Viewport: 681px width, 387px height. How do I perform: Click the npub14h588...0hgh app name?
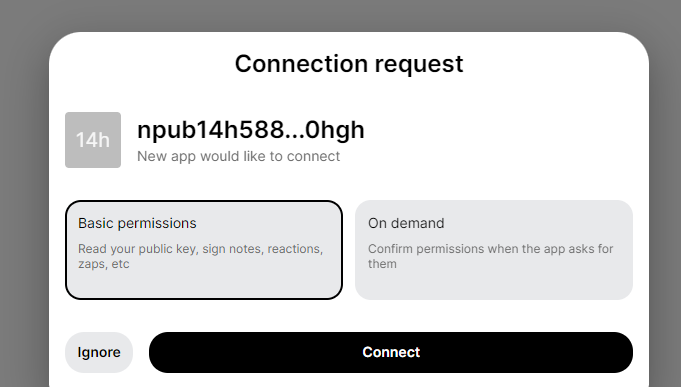click(x=251, y=130)
